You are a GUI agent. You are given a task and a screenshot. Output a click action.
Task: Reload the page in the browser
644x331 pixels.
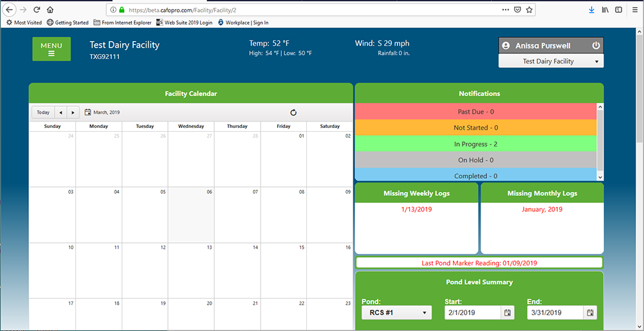[37, 10]
